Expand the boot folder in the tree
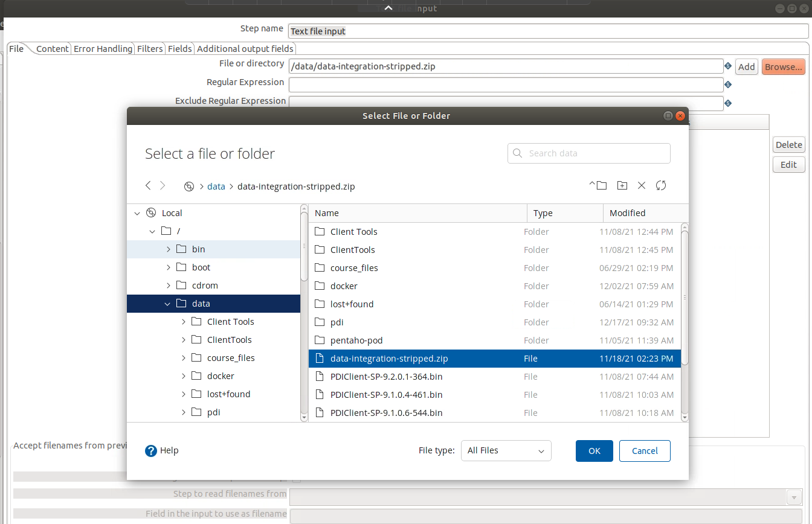This screenshot has height=524, width=812. pos(168,267)
